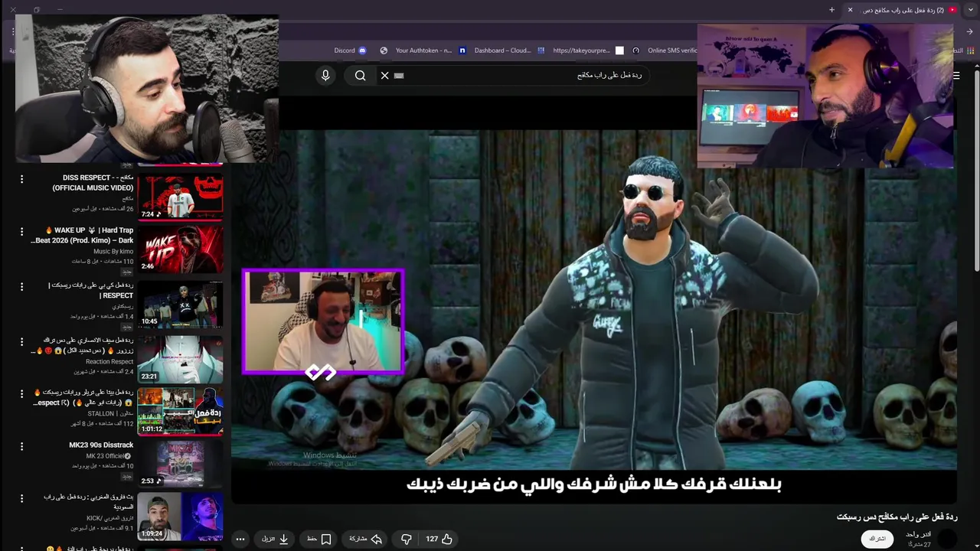This screenshot has height=551, width=980.
Task: Open options menu for the STALLON video
Action: pos(21,393)
